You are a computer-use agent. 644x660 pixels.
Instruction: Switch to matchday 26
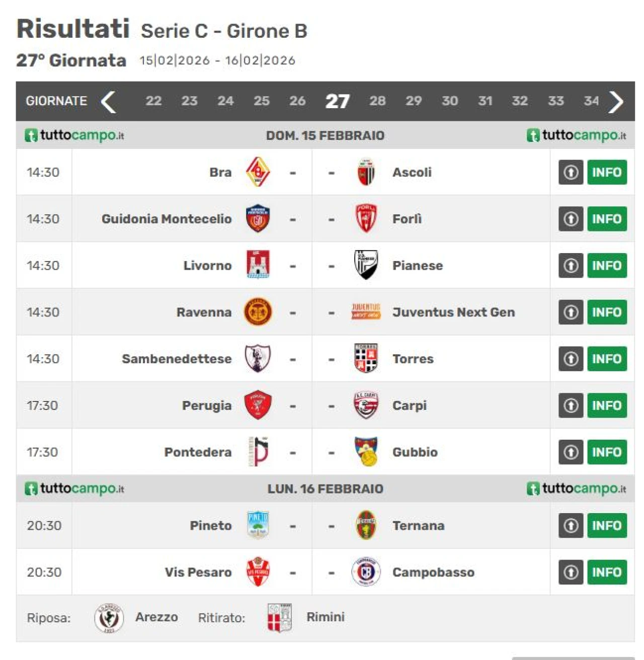pyautogui.click(x=297, y=101)
